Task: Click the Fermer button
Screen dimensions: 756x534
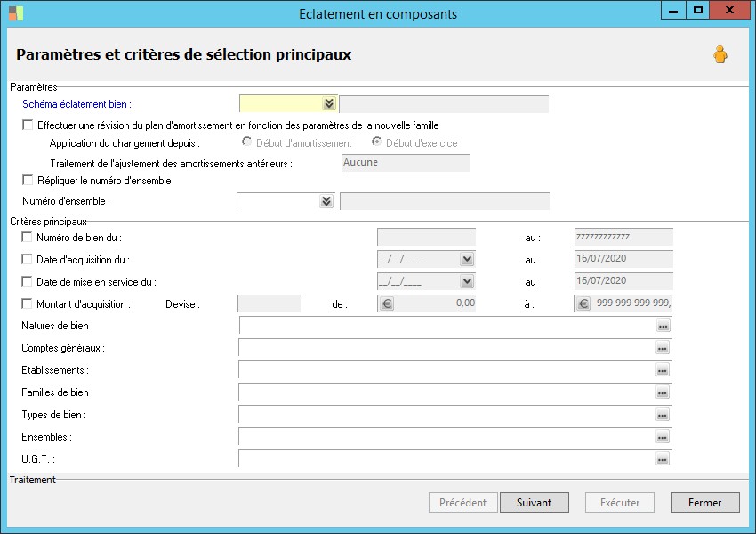Action: [x=704, y=503]
